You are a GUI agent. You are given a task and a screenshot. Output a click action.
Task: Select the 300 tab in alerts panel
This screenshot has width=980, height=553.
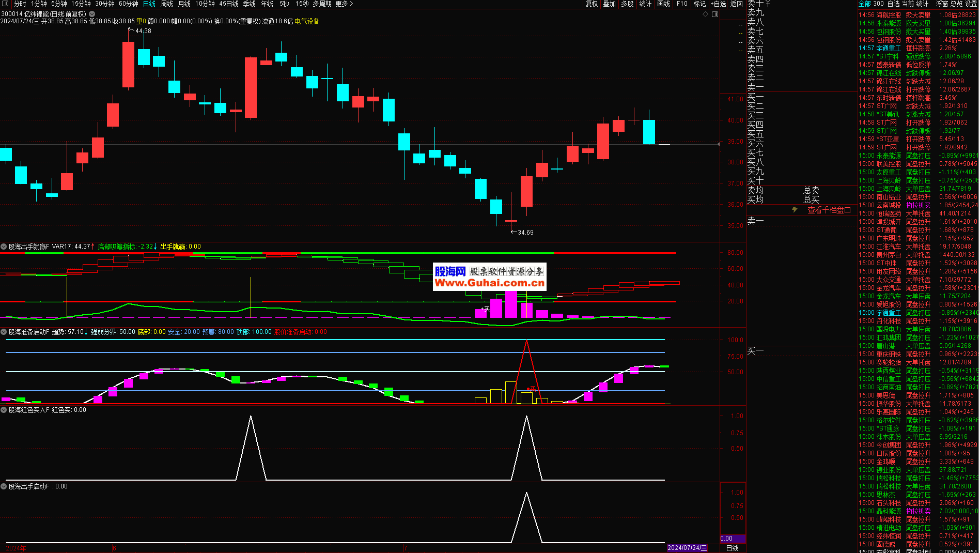click(x=878, y=4)
